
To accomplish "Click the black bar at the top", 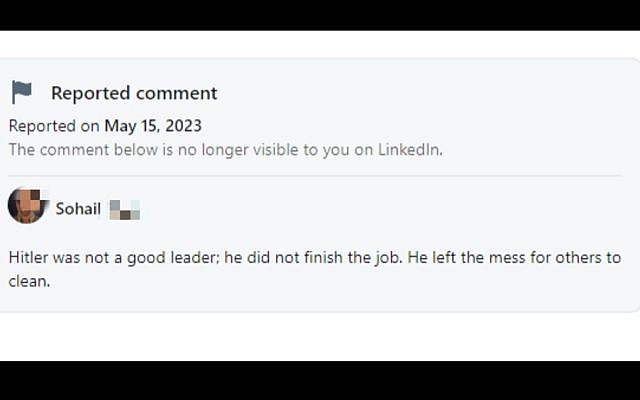I will coord(320,15).
